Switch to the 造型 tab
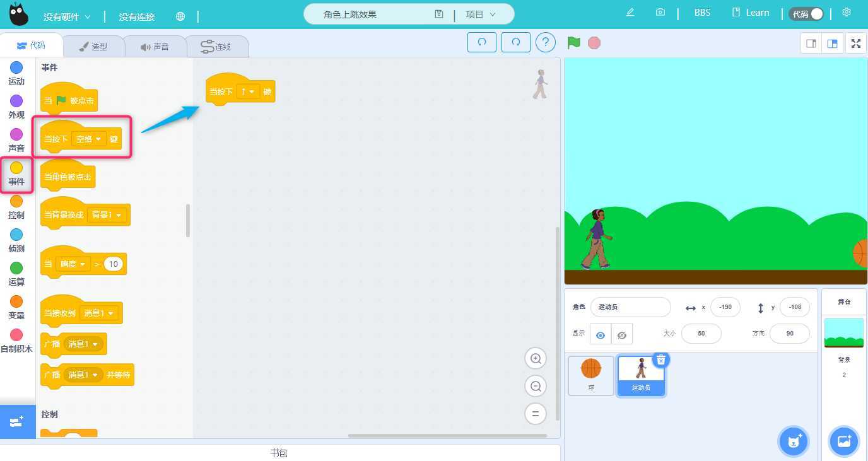Image resolution: width=868 pixels, height=461 pixels. (x=94, y=47)
